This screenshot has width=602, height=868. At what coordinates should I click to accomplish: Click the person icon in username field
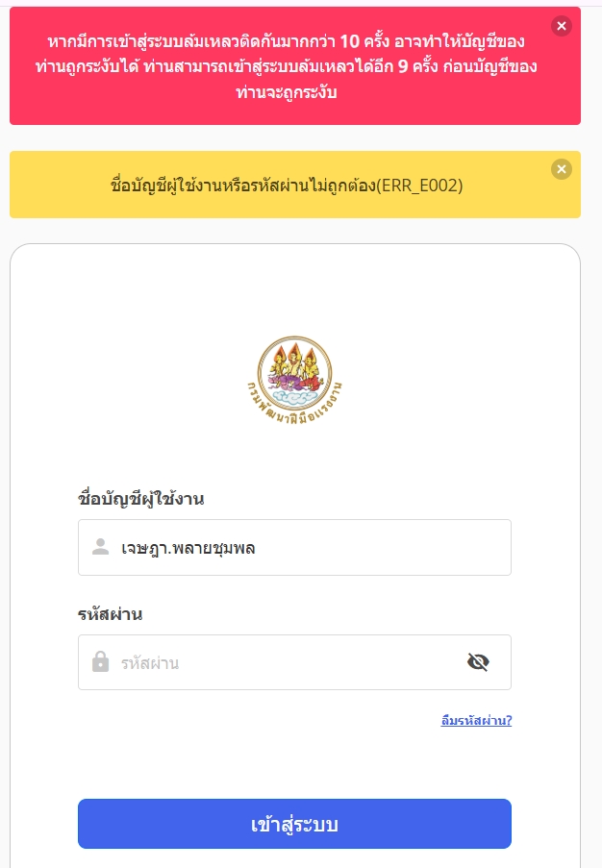point(100,547)
